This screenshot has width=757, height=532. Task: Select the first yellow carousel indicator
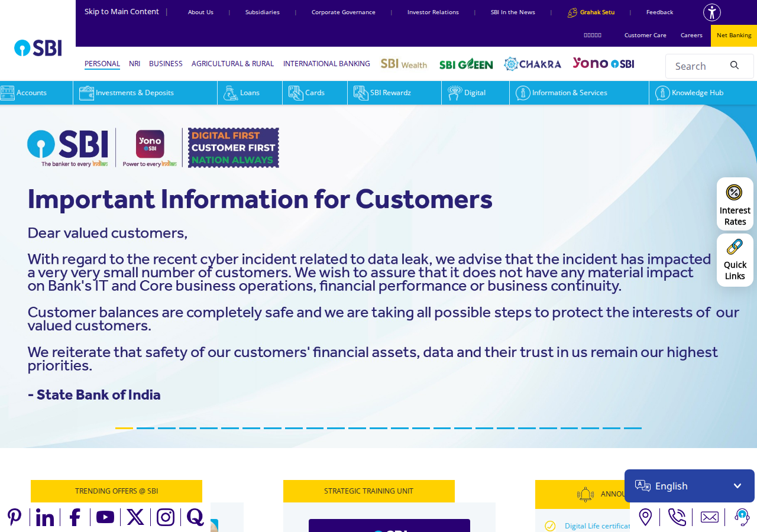(124, 428)
